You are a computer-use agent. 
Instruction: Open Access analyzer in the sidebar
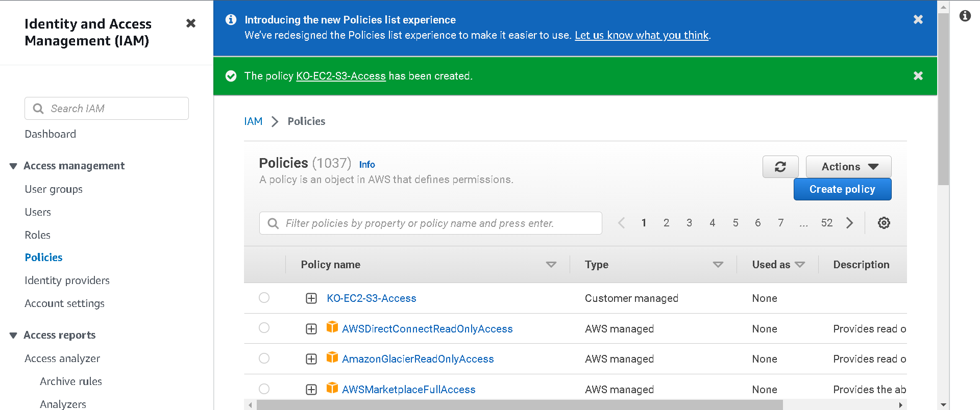click(x=62, y=358)
